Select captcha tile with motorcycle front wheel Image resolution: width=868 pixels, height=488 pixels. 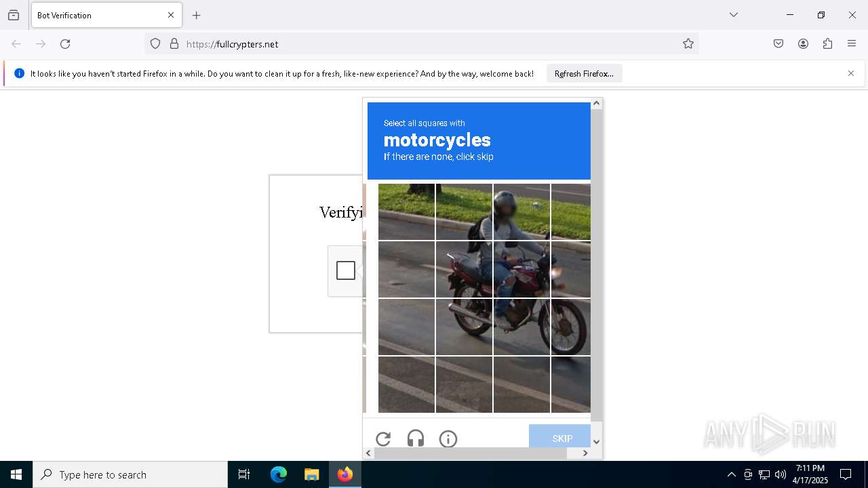pyautogui.click(x=571, y=327)
